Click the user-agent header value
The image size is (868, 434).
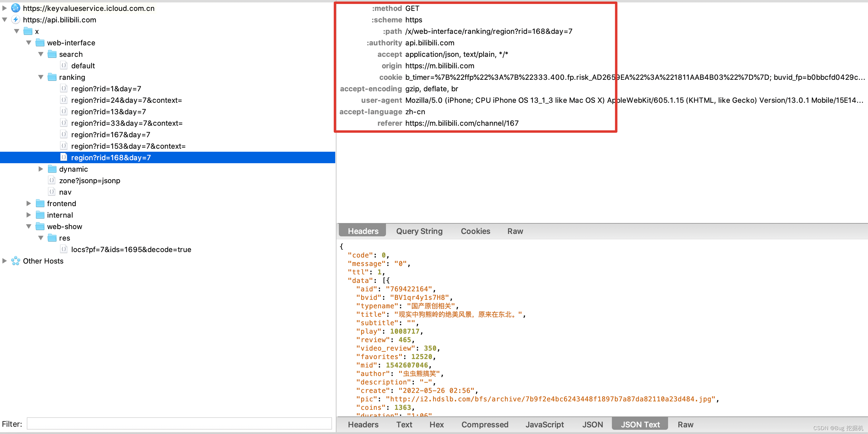634,100
